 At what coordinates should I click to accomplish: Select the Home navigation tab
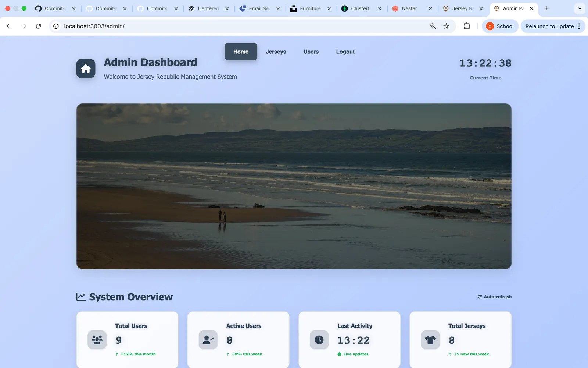tap(241, 52)
